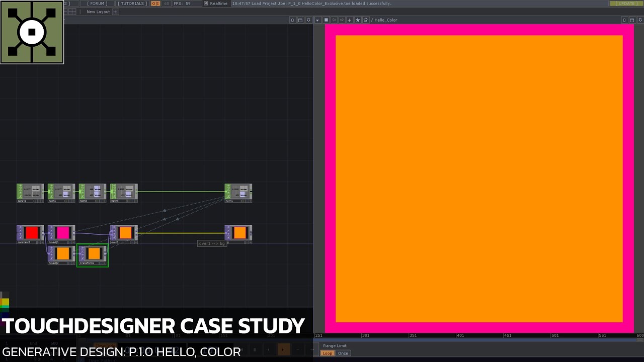644x362 pixels.
Task: Click the green wire from math3 to null1
Action: pos(181,192)
